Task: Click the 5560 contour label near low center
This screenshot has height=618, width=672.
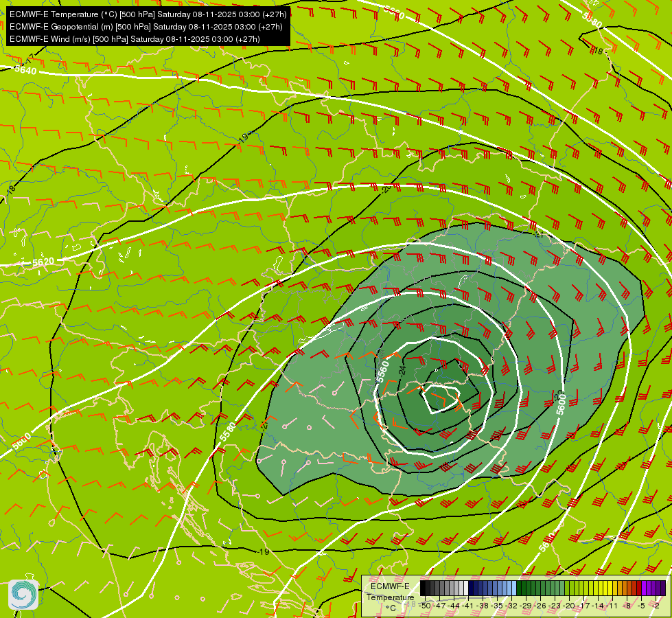Action: 382,371
